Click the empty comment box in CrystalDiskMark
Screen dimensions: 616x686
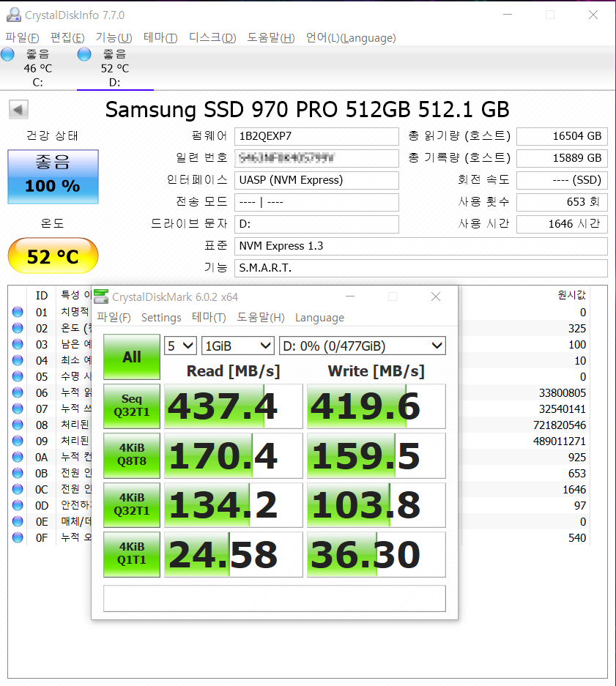275,598
